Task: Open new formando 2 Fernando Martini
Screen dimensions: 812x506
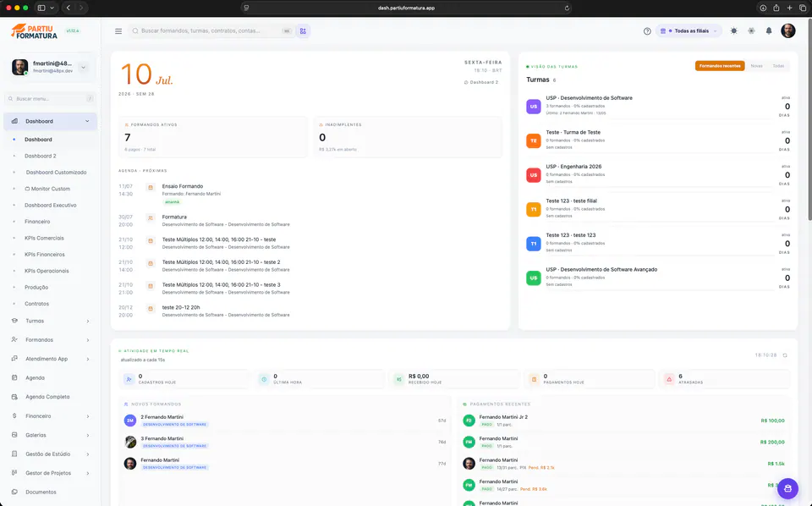Action: 285,420
